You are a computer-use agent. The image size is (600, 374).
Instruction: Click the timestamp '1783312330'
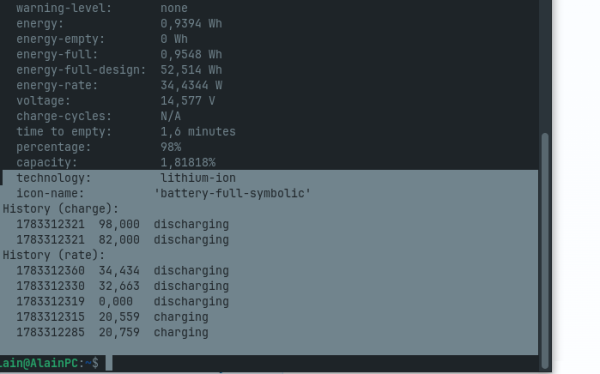click(50, 286)
